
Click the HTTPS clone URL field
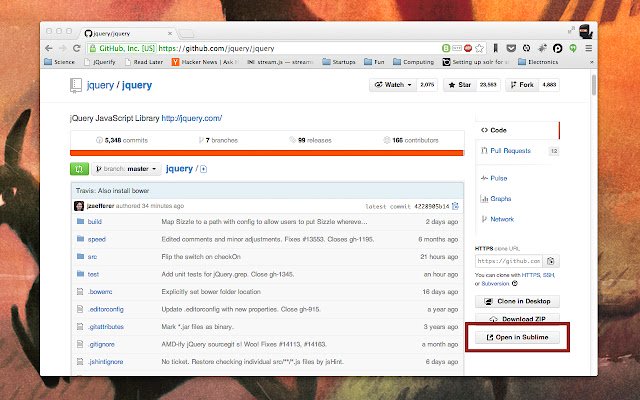point(509,261)
